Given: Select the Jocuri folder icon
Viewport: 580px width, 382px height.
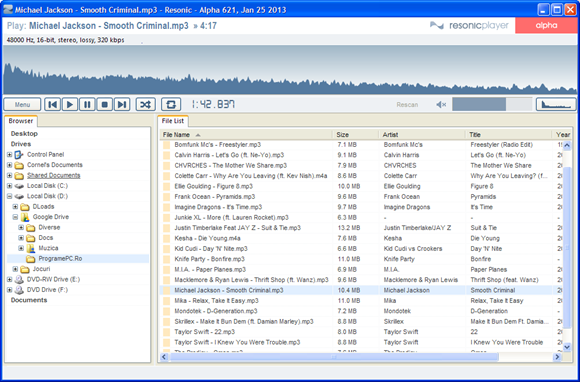Looking at the screenshot, I should (25, 269).
